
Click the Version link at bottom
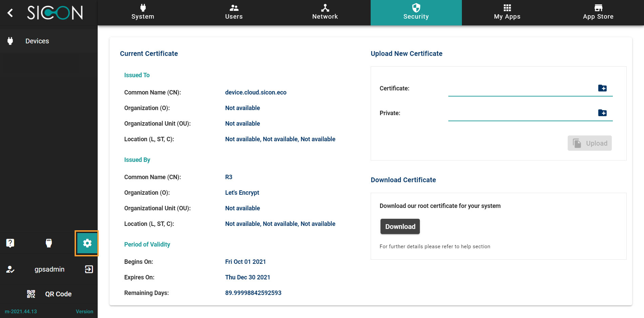(84, 312)
